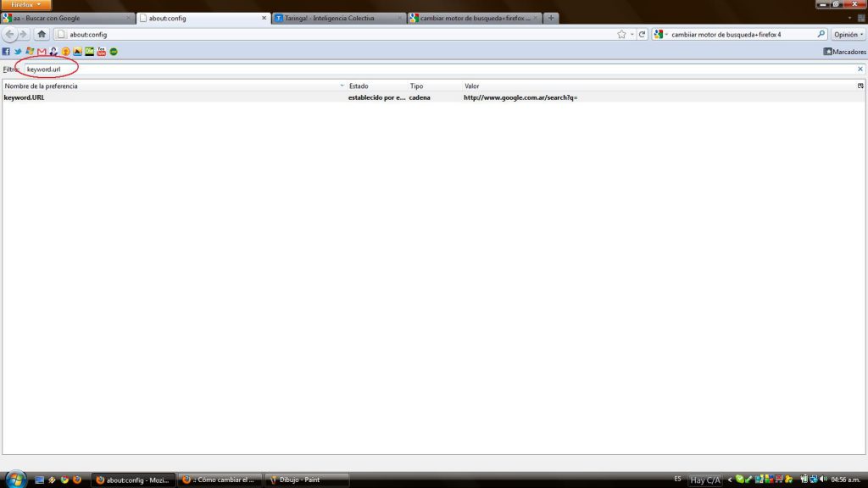Open the Marcadores bookmarks button
This screenshot has width=868, height=488.
(x=844, y=52)
